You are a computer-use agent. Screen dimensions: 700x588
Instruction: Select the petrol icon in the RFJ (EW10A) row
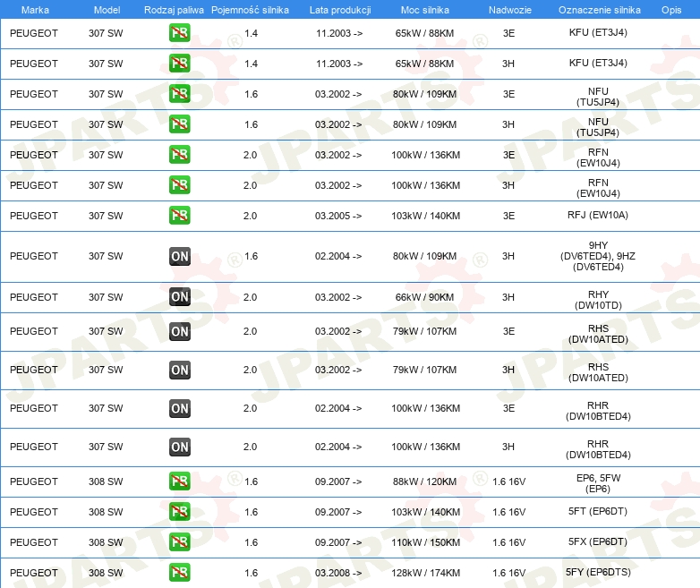179,215
